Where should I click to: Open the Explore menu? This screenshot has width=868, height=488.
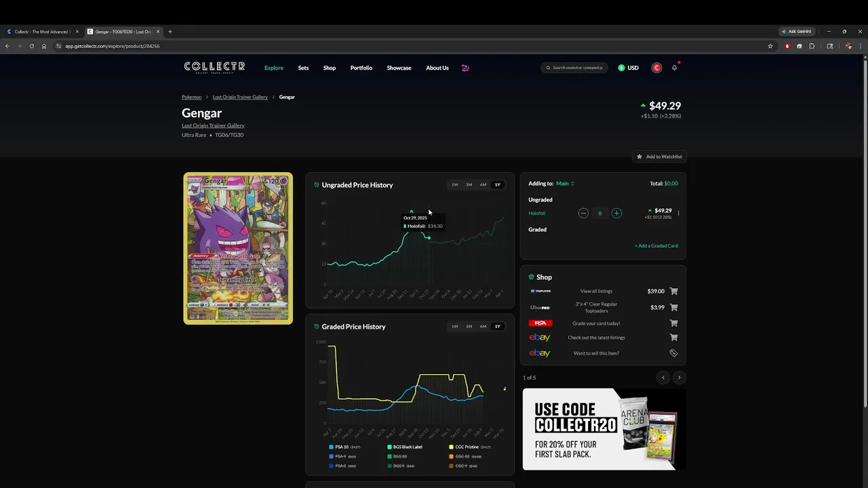[x=274, y=68]
